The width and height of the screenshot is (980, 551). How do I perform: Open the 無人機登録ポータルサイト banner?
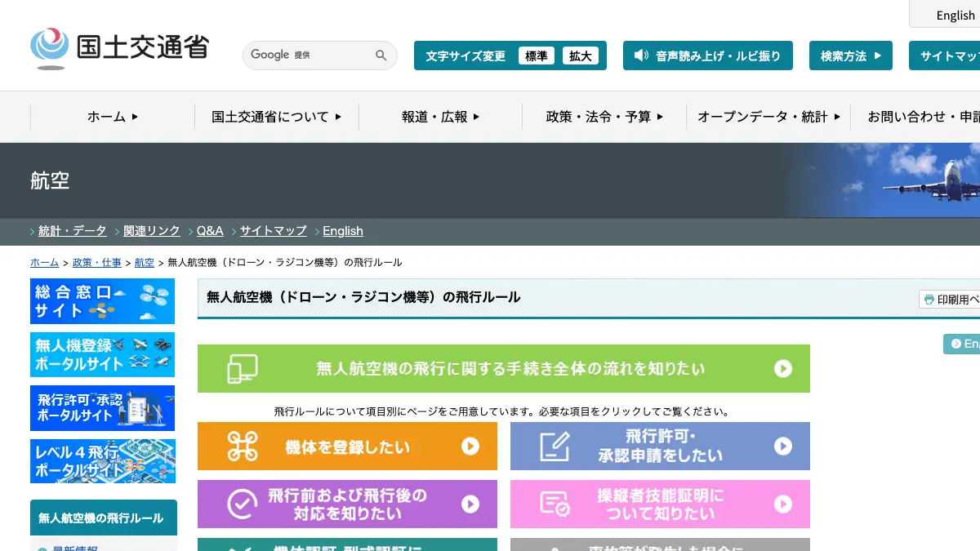click(x=103, y=354)
